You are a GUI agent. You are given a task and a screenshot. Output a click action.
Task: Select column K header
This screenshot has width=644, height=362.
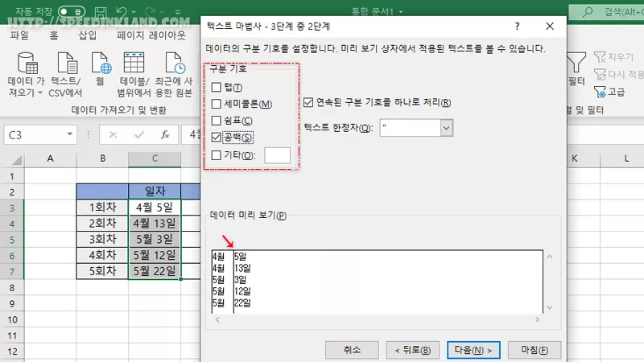(574, 158)
